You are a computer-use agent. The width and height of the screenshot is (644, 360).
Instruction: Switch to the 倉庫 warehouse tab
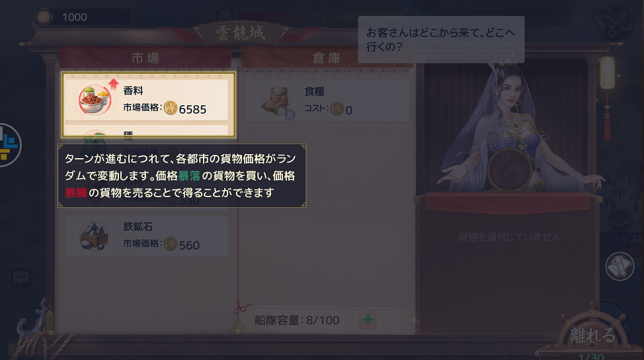click(327, 58)
